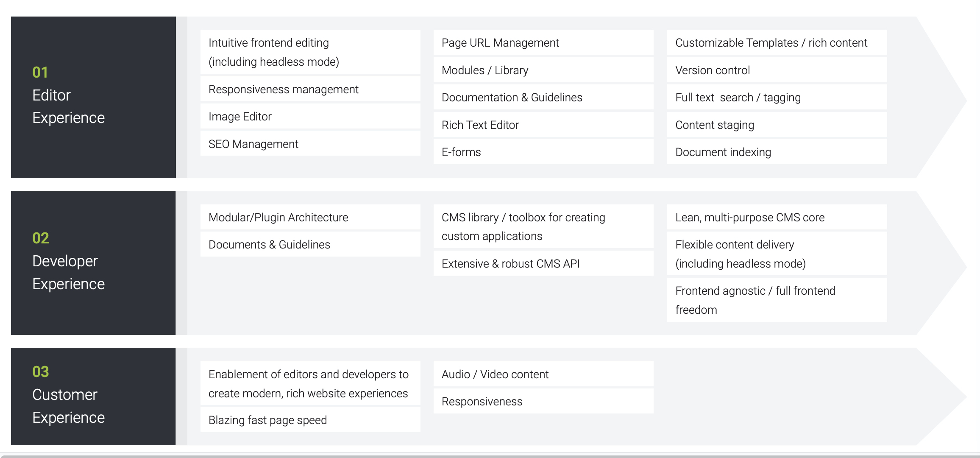Click the "Image Editor" item

coord(310,116)
